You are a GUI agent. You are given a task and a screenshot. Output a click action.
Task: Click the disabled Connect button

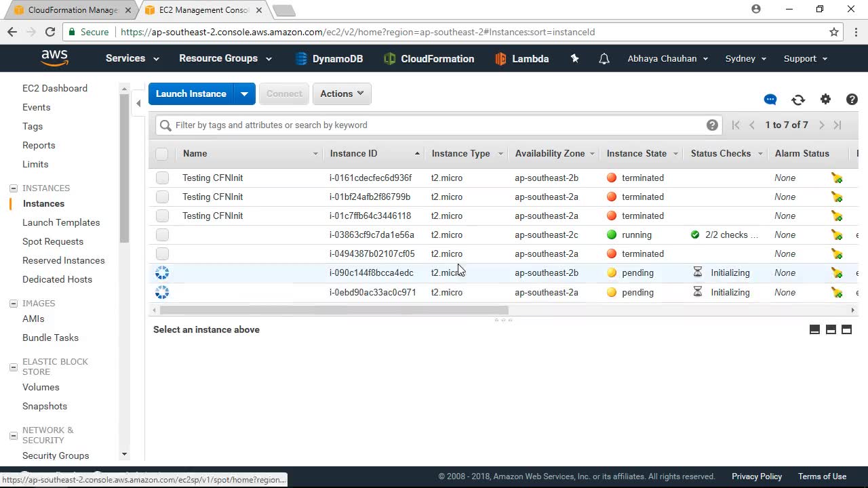[284, 94]
